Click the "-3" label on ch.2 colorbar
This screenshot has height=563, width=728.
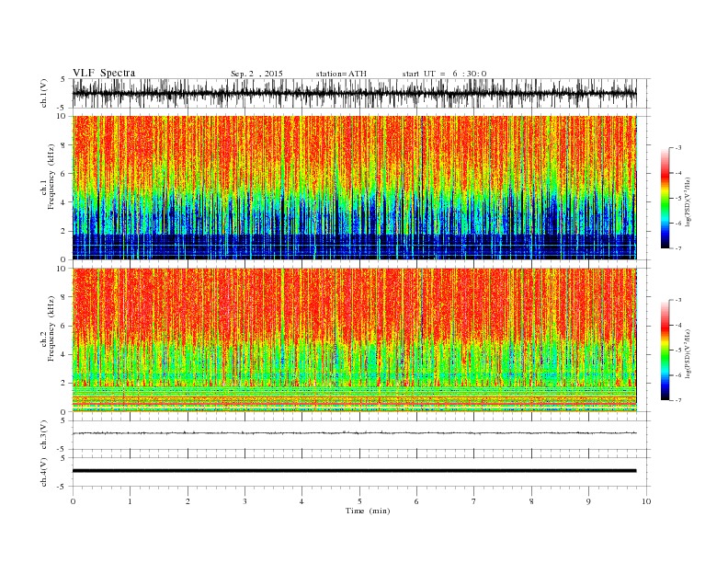[678, 301]
